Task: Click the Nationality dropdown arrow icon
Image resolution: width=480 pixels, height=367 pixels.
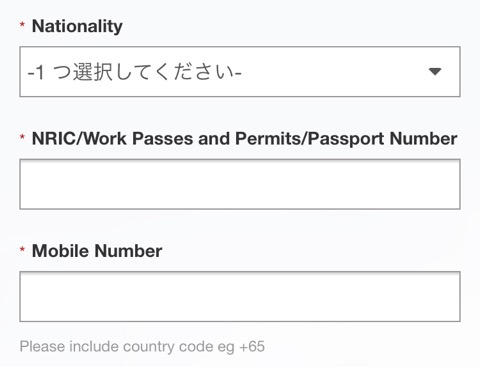Action: (435, 71)
